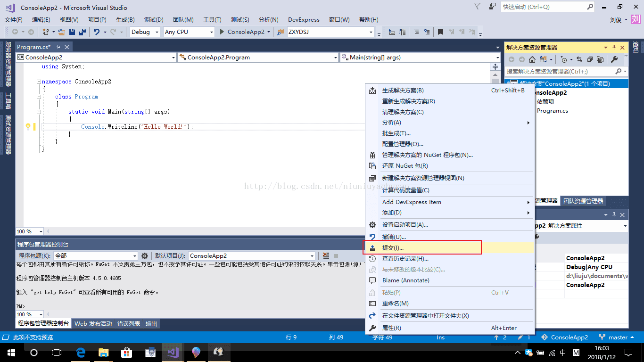
Task: Switch to the 错误列表 tab
Action: pos(129,324)
